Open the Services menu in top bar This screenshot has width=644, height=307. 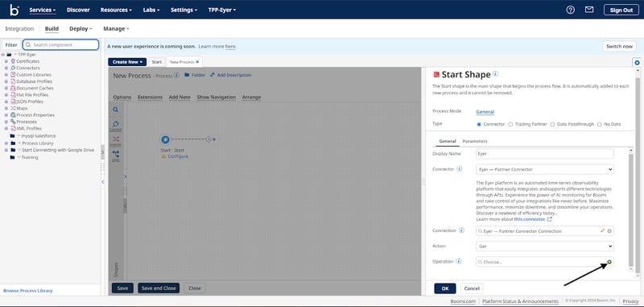43,10
